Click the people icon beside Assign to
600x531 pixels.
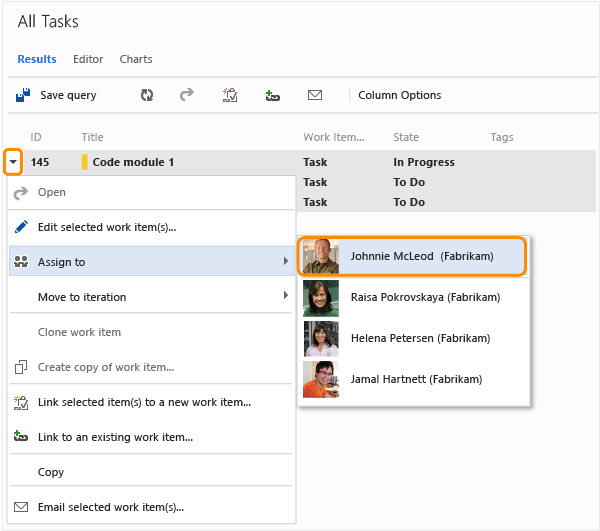coord(21,262)
